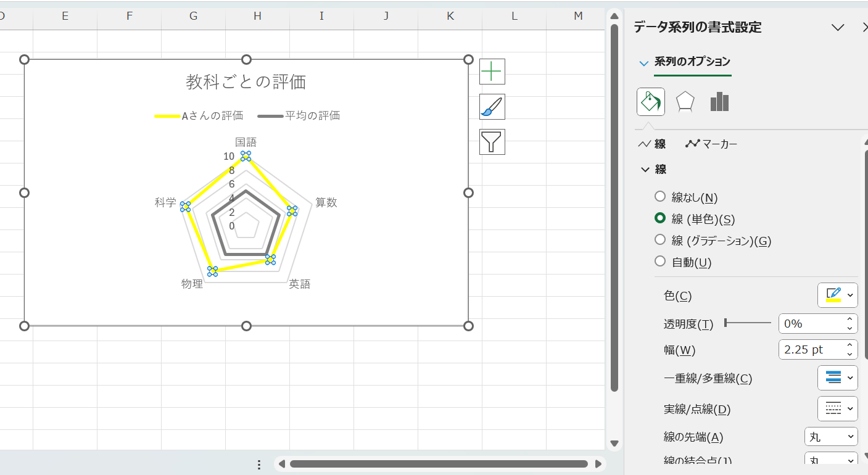Open Chart Filters funnel icon
The width and height of the screenshot is (868, 475).
point(492,141)
